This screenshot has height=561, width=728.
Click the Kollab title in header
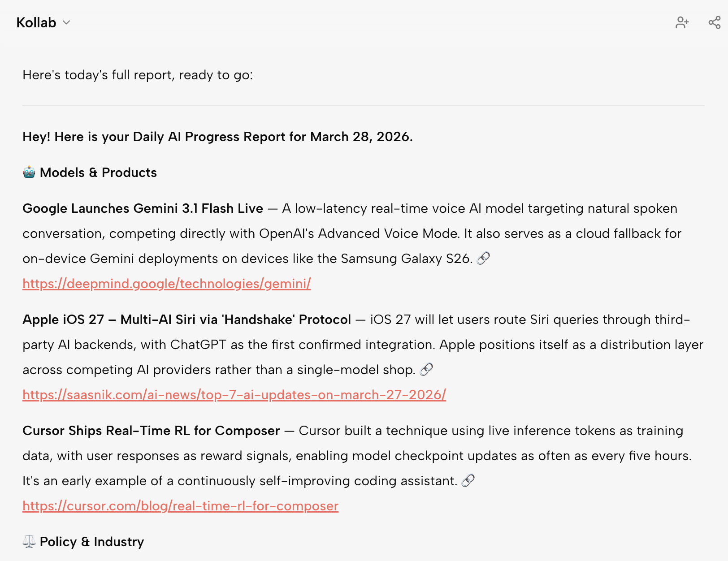(x=36, y=22)
